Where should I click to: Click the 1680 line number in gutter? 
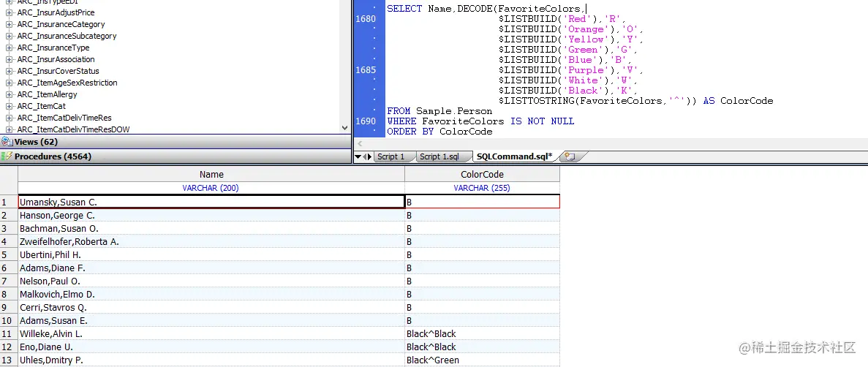[x=366, y=19]
